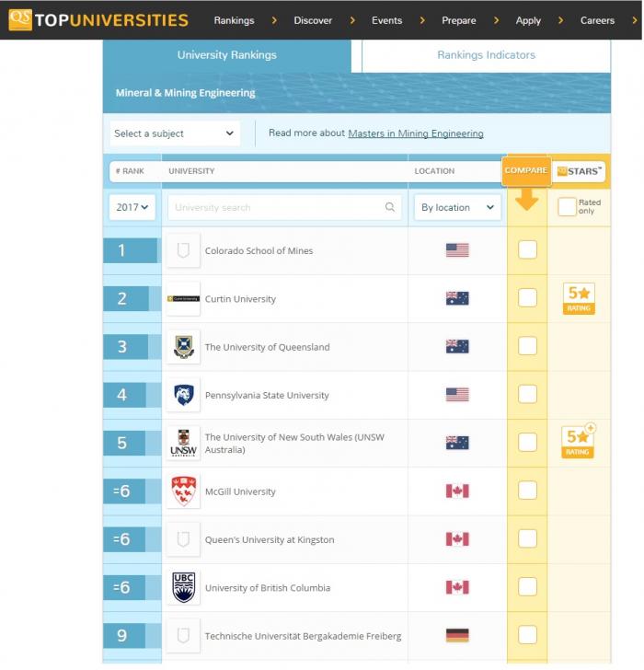Switch to Rankings Indicators tab

point(486,55)
